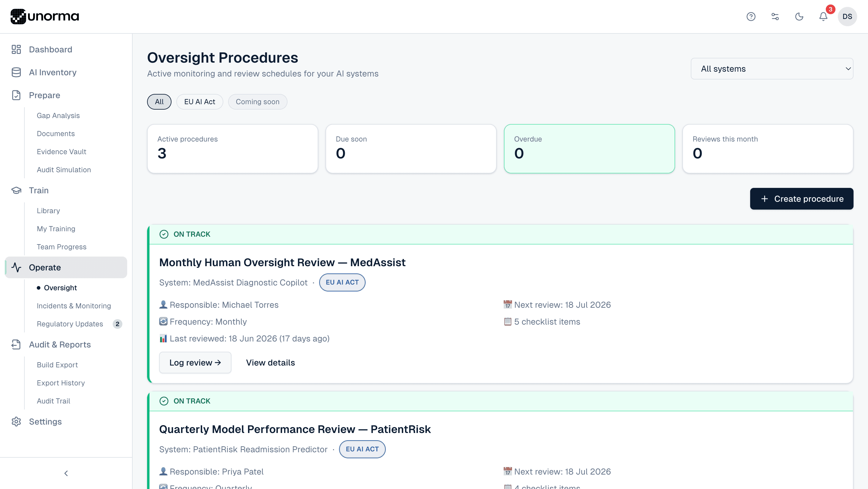
Task: Open Audit Simulation
Action: (x=64, y=170)
